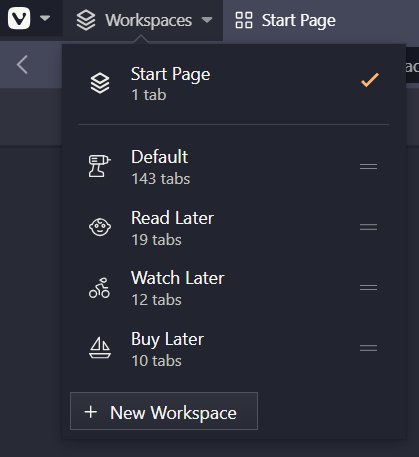Switch to the Start Page tab
This screenshot has width=419, height=457.
tap(285, 20)
